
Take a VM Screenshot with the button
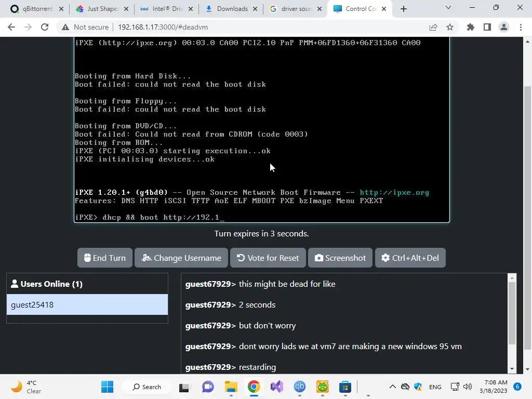tap(340, 258)
